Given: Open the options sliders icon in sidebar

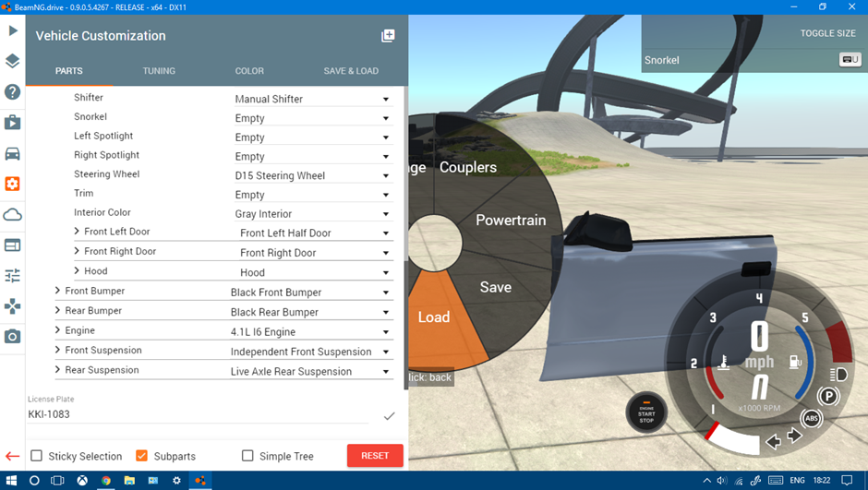Looking at the screenshot, I should pos(13,275).
